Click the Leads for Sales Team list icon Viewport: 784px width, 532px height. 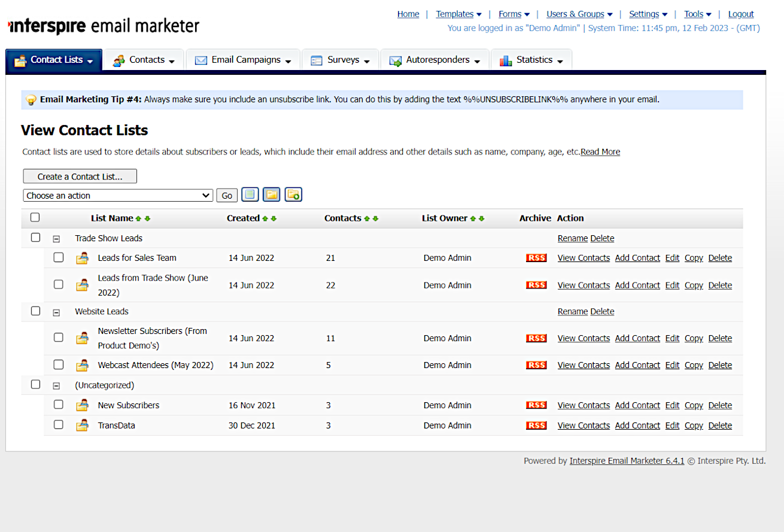pyautogui.click(x=82, y=259)
